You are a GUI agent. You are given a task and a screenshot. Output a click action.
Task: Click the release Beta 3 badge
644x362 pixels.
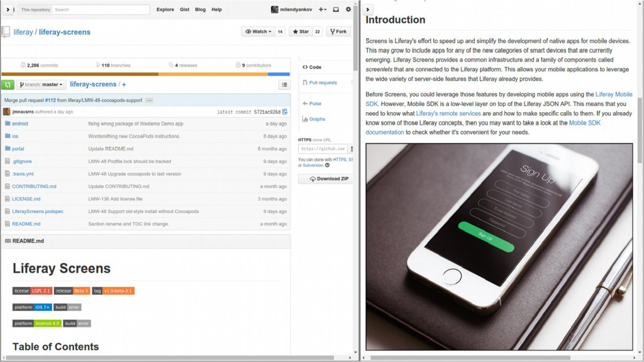point(72,291)
